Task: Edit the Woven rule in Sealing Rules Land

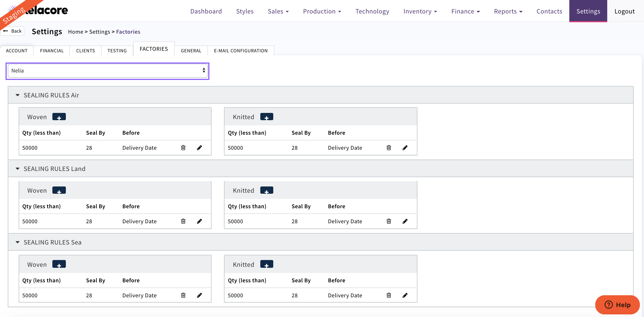Action: pos(199,221)
